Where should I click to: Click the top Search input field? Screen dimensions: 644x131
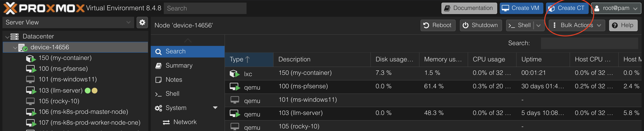tap(205, 8)
